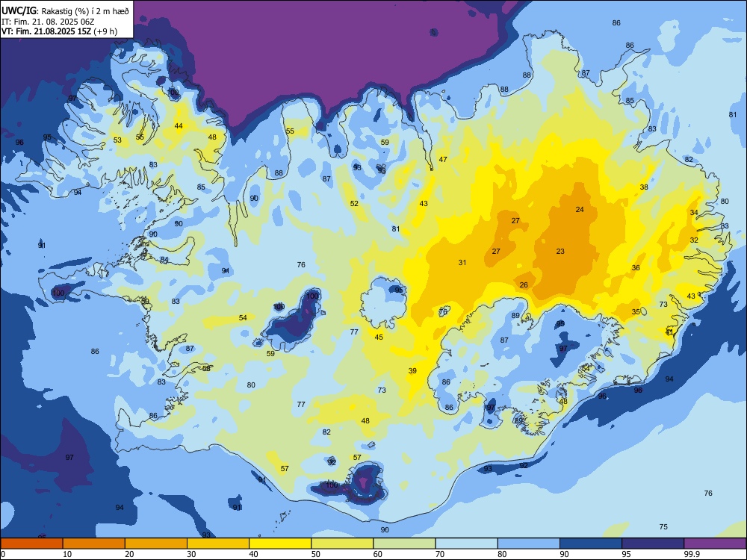
Task: Click the humidity value 31 on the map
Action: (462, 262)
